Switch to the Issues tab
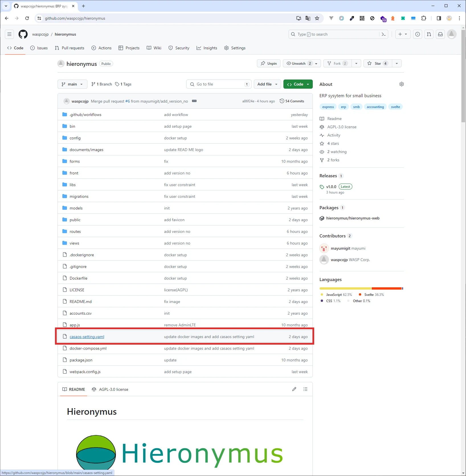The width and height of the screenshot is (466, 476). (x=39, y=48)
